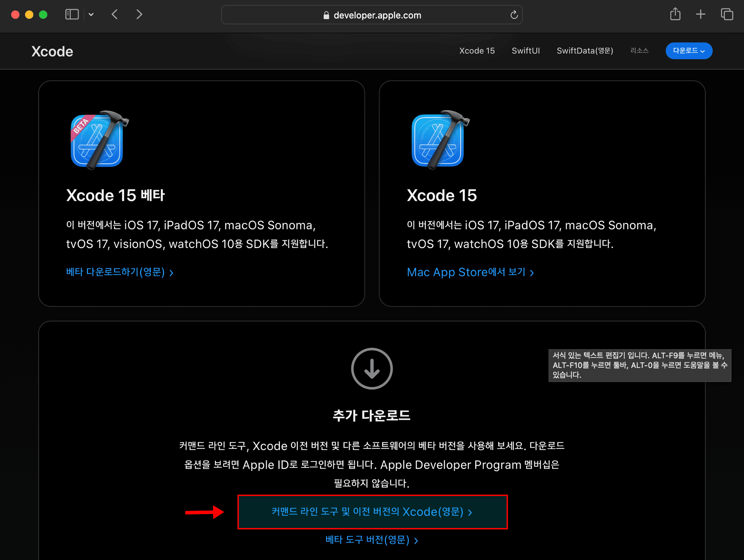Go forward to the next page
This screenshot has height=560, width=744.
[139, 15]
